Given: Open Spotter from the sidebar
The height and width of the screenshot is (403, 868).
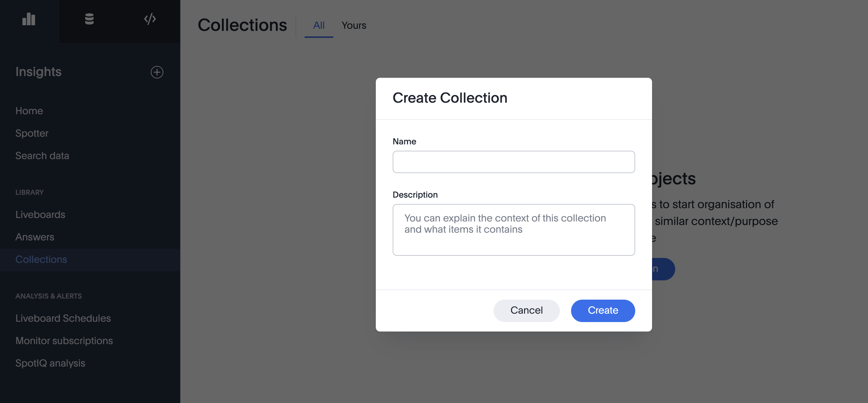Looking at the screenshot, I should [32, 133].
